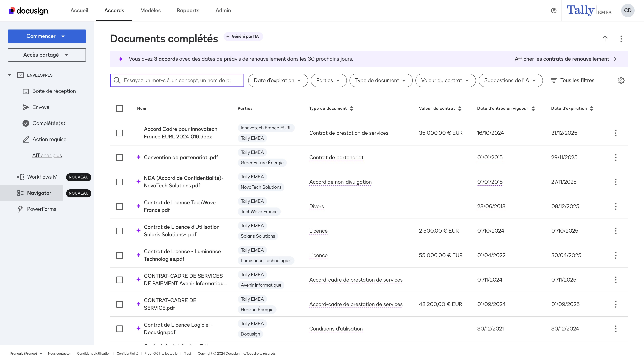Open row menu for Convention de partenariat

click(615, 157)
